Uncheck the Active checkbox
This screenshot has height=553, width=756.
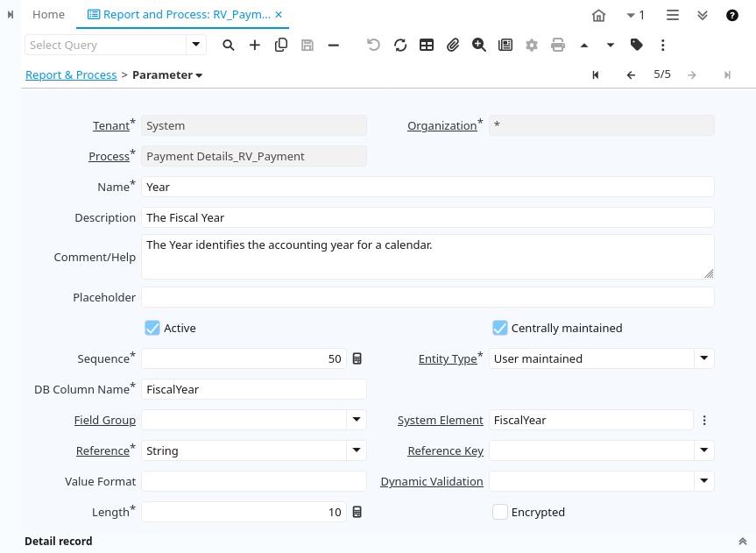click(x=152, y=328)
